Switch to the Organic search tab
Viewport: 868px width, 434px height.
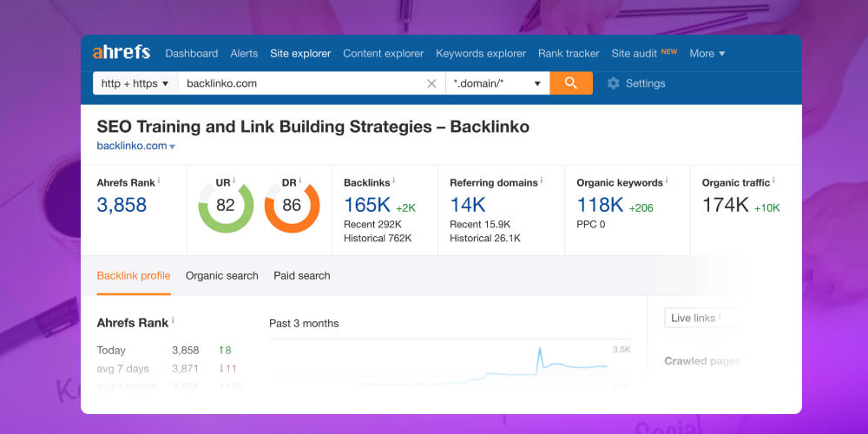(222, 275)
